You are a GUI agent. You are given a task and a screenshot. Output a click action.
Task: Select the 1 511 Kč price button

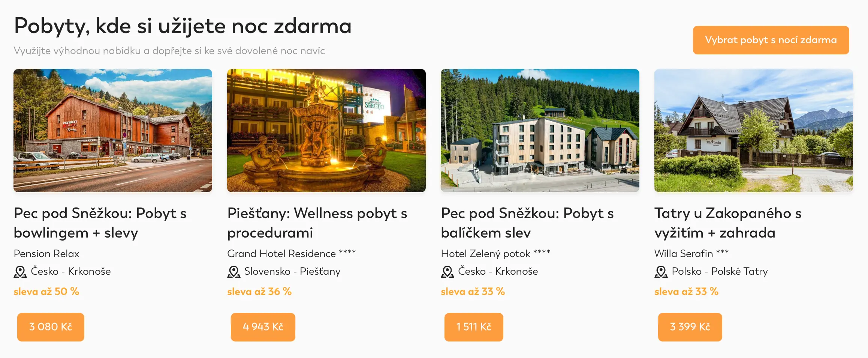pos(474,327)
